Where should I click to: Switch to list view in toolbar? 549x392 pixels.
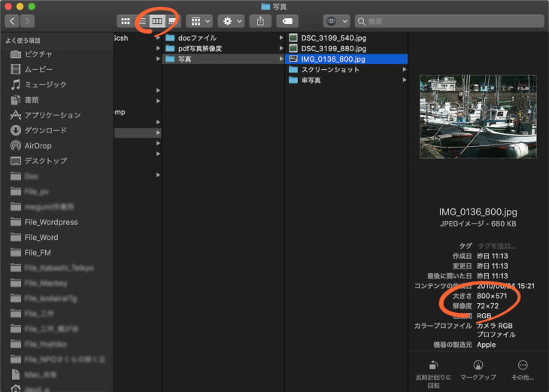141,21
